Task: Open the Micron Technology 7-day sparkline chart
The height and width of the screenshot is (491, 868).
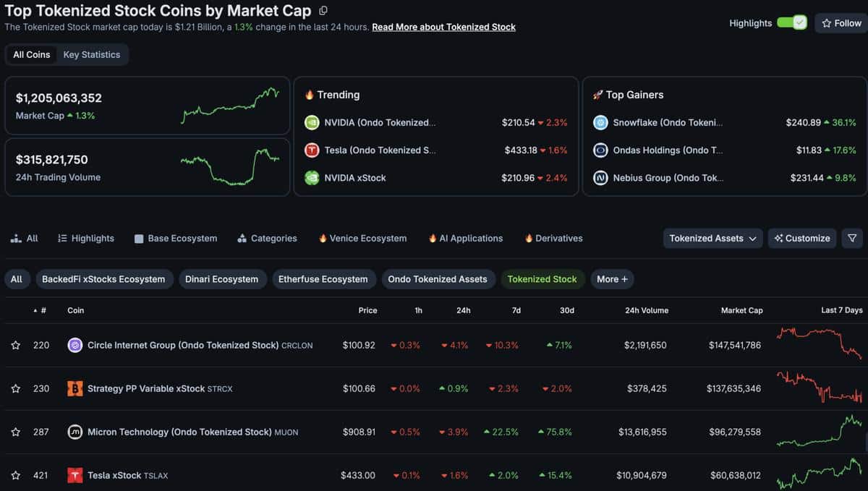Action: pos(820,432)
